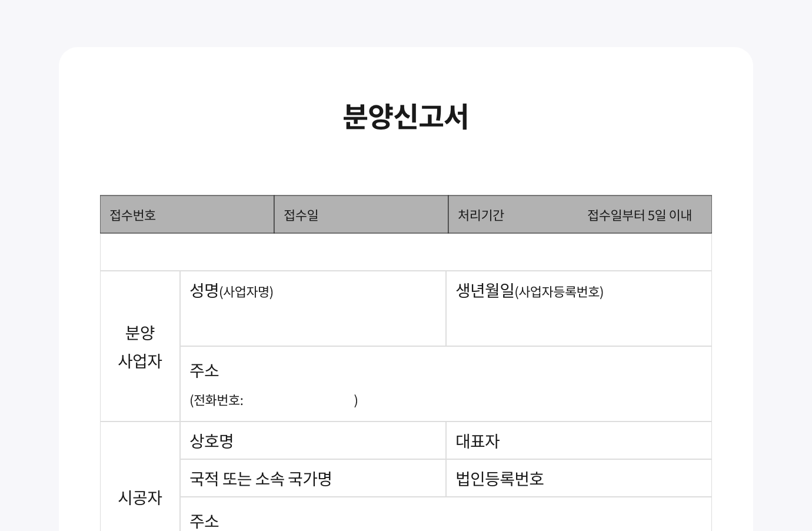Click the 생년월일(사업자등록번호) label text
The height and width of the screenshot is (531, 812).
[x=530, y=291]
